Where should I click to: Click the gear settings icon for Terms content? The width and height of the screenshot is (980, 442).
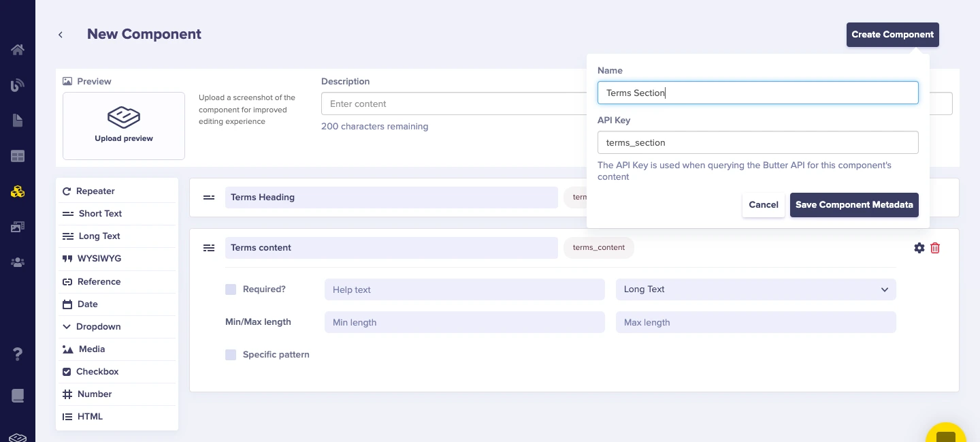[919, 248]
